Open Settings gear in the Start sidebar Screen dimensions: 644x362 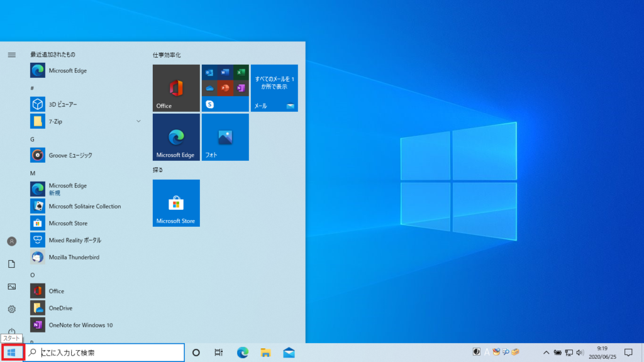pyautogui.click(x=11, y=309)
